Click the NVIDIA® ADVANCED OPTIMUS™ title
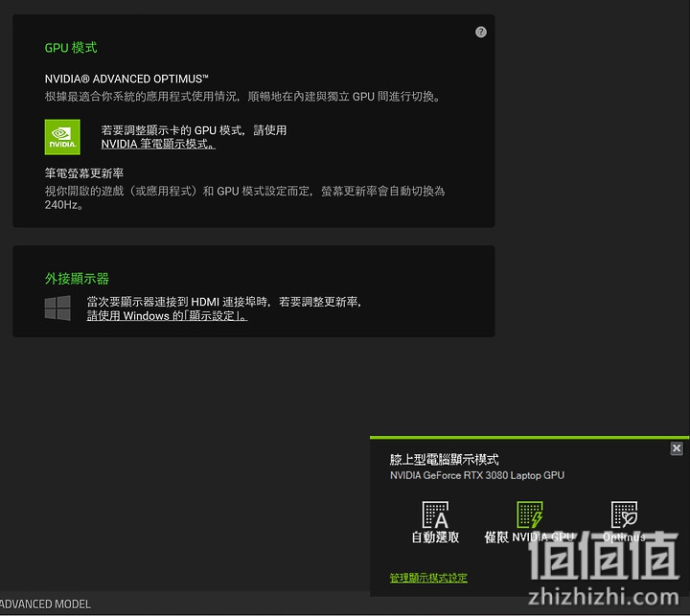690x616 pixels. 126,79
